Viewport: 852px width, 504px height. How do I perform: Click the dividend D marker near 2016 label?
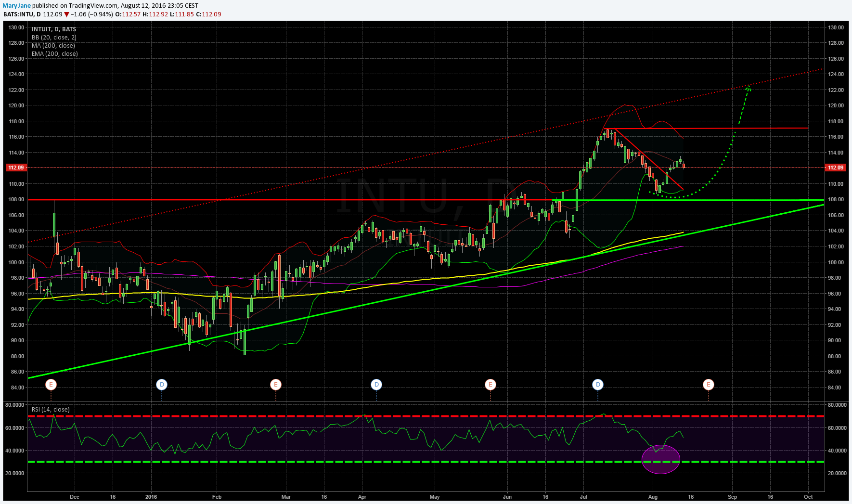(162, 385)
